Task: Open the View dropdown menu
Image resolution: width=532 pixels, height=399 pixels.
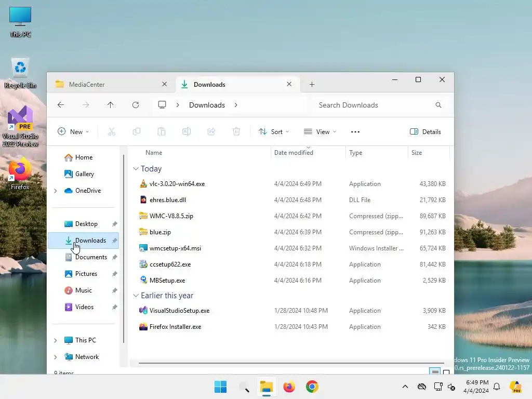Action: pyautogui.click(x=320, y=131)
